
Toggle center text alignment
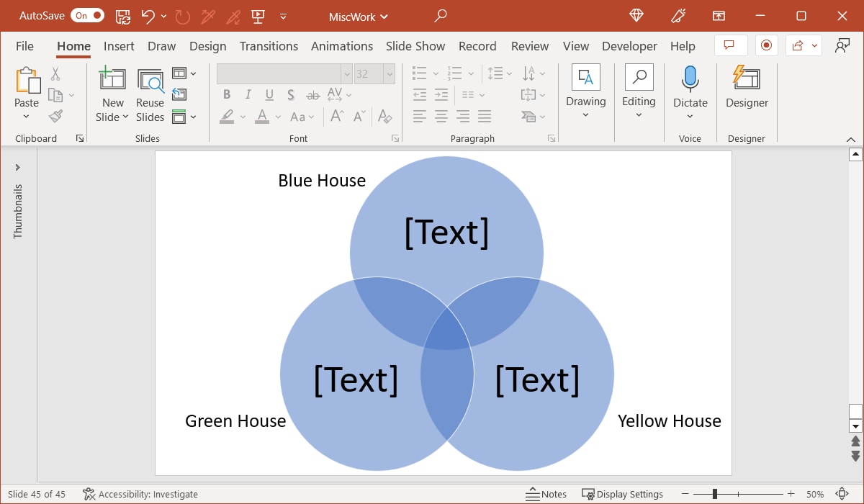coord(441,116)
